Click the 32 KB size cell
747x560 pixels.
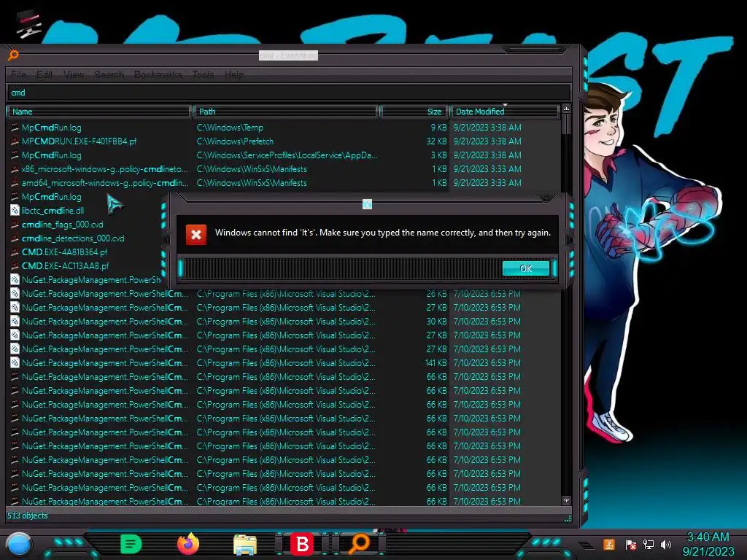436,141
